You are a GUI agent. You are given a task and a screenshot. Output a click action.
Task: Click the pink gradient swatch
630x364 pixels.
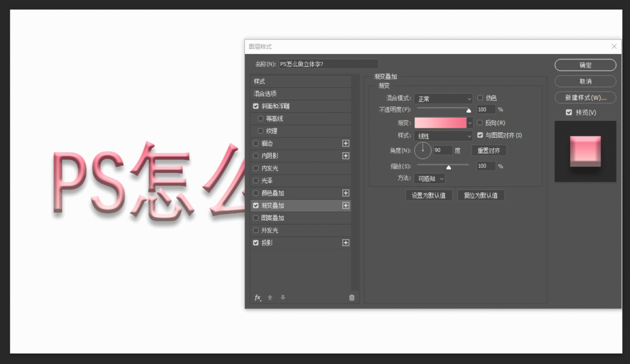[x=441, y=123]
